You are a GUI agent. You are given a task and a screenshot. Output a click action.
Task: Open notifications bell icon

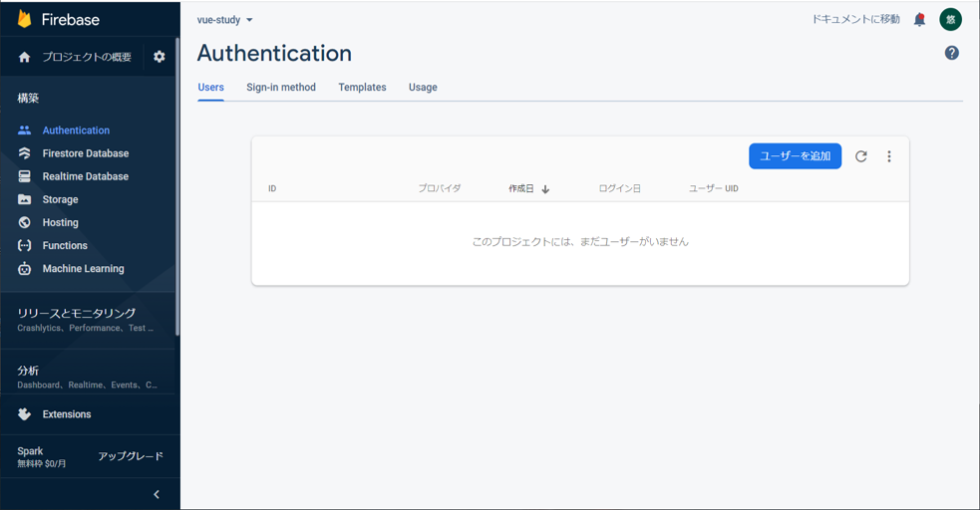click(919, 19)
